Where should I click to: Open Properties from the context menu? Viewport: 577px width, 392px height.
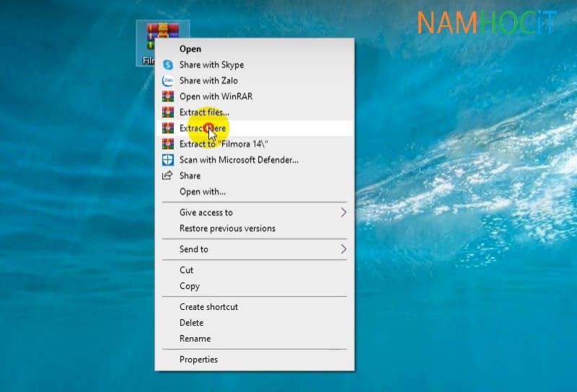point(255,360)
